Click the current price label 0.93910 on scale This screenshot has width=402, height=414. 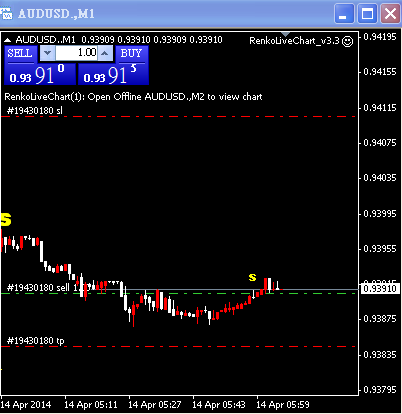tap(380, 288)
